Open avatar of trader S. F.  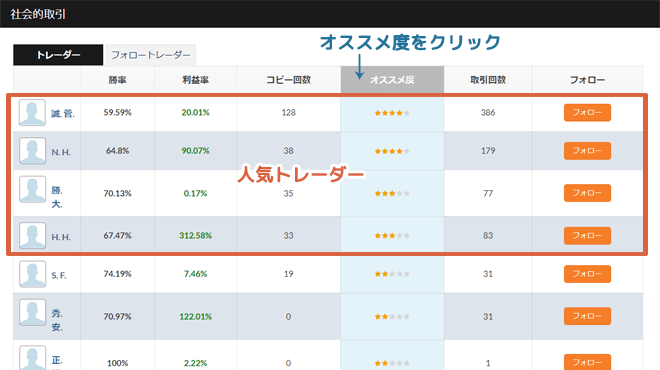click(32, 274)
